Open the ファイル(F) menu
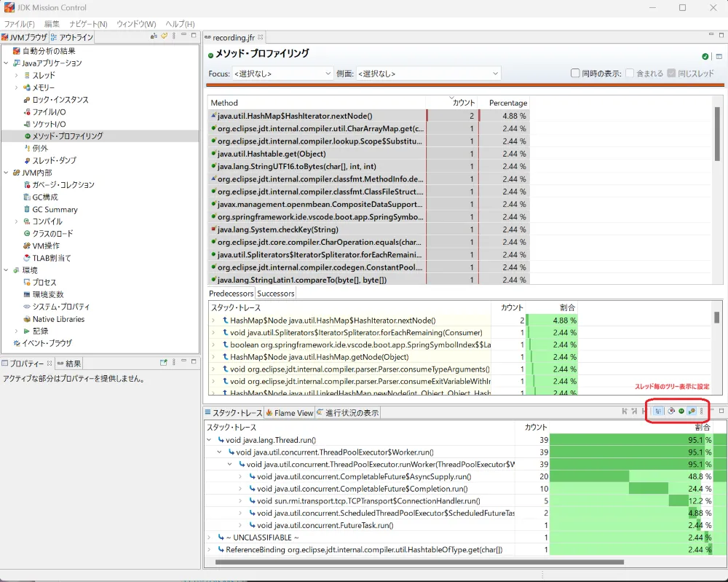Viewport: 728px width, 582px height. tap(19, 24)
